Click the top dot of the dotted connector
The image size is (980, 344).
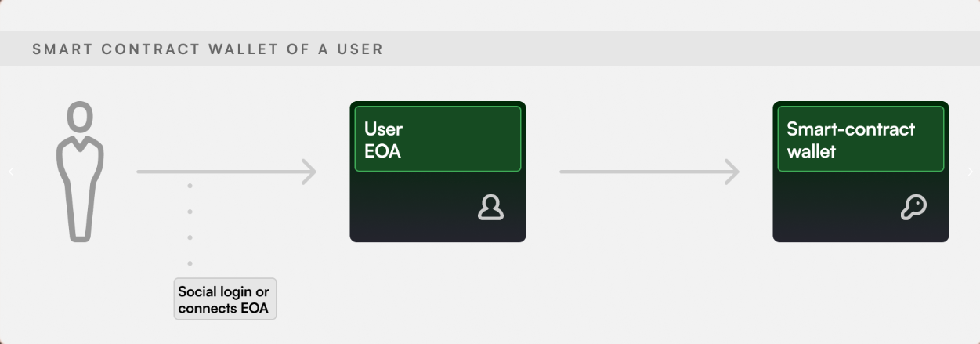coord(190,186)
